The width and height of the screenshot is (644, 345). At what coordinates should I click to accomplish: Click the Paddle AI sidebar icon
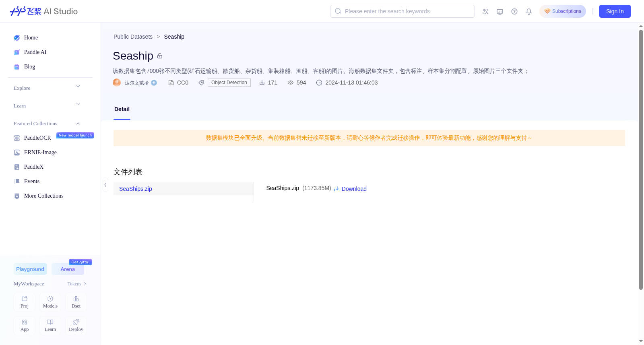[17, 52]
